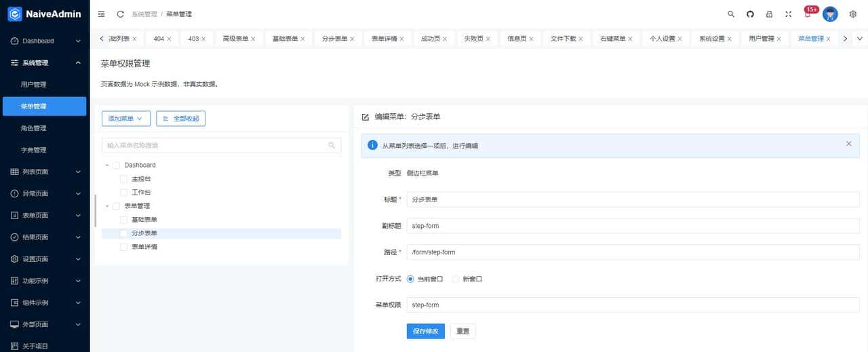868x352 pixels.
Task: Expand the Dashboard sidebar menu
Action: [x=45, y=41]
